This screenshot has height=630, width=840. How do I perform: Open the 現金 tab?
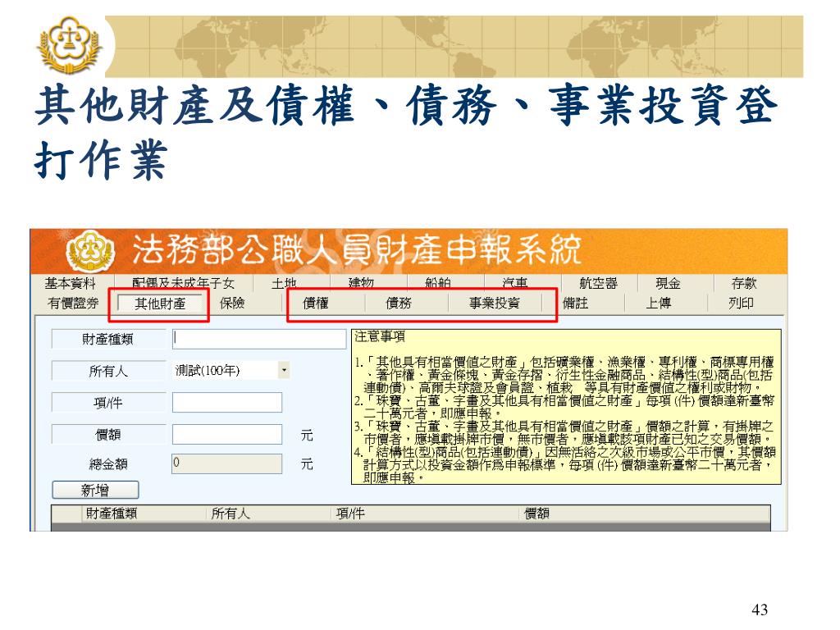pyautogui.click(x=668, y=283)
